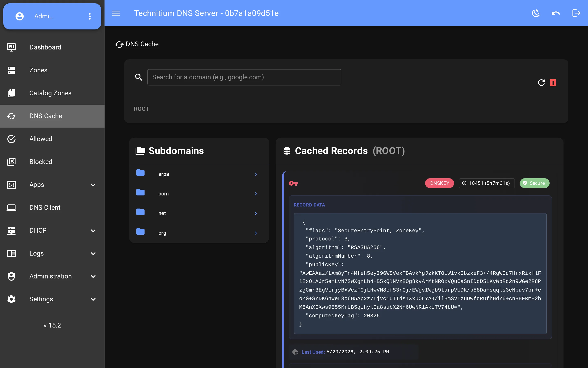Image resolution: width=588 pixels, height=368 pixels.
Task: Click the search magnifier icon
Action: (139, 77)
